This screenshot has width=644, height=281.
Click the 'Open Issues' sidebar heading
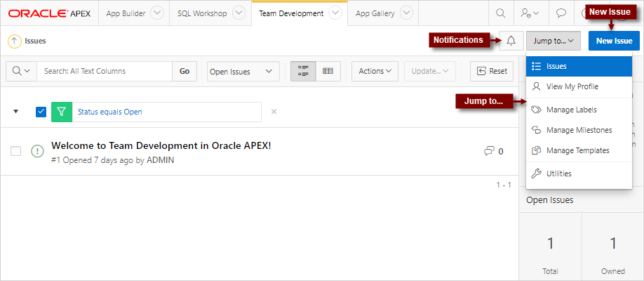pos(550,200)
